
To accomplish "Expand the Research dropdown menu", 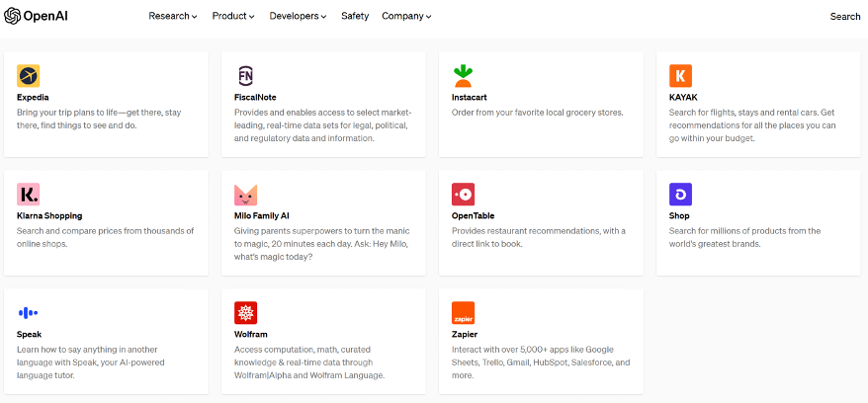I will [173, 16].
